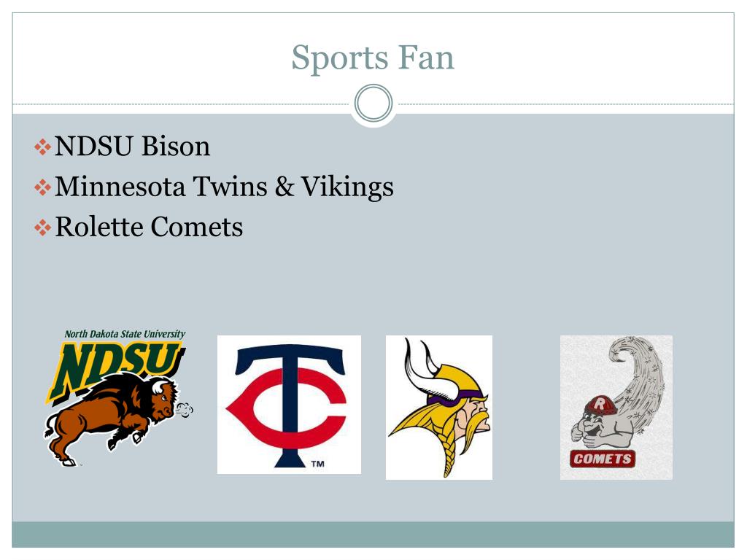Image resolution: width=747 pixels, height=560 pixels.
Task: Select the Minnesota Twins TC logo
Action: pos(289,404)
